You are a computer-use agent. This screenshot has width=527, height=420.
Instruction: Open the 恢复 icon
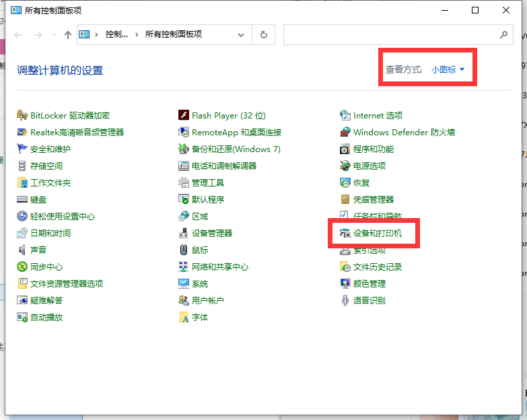click(345, 183)
